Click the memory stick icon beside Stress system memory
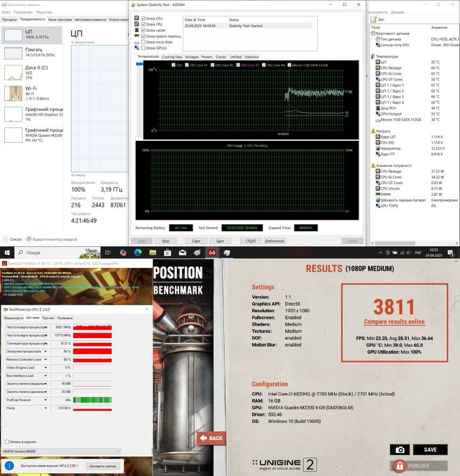The height and width of the screenshot is (476, 460). coord(137,36)
